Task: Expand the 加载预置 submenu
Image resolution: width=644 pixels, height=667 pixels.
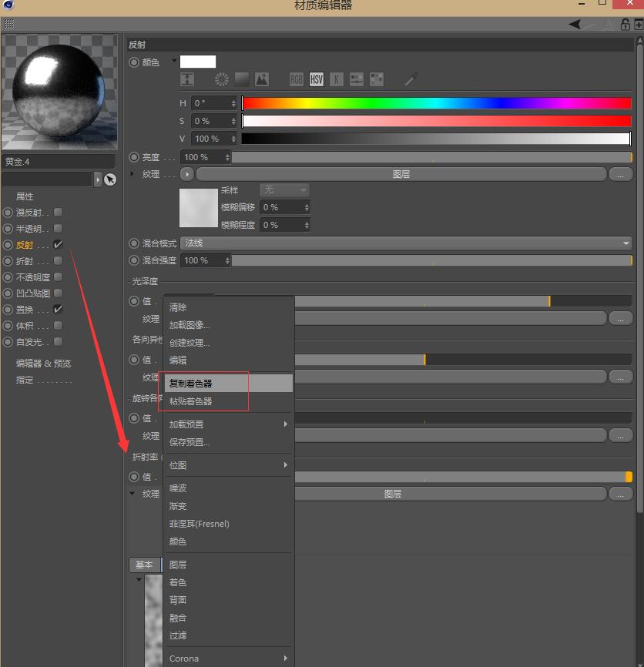Action: [x=228, y=424]
